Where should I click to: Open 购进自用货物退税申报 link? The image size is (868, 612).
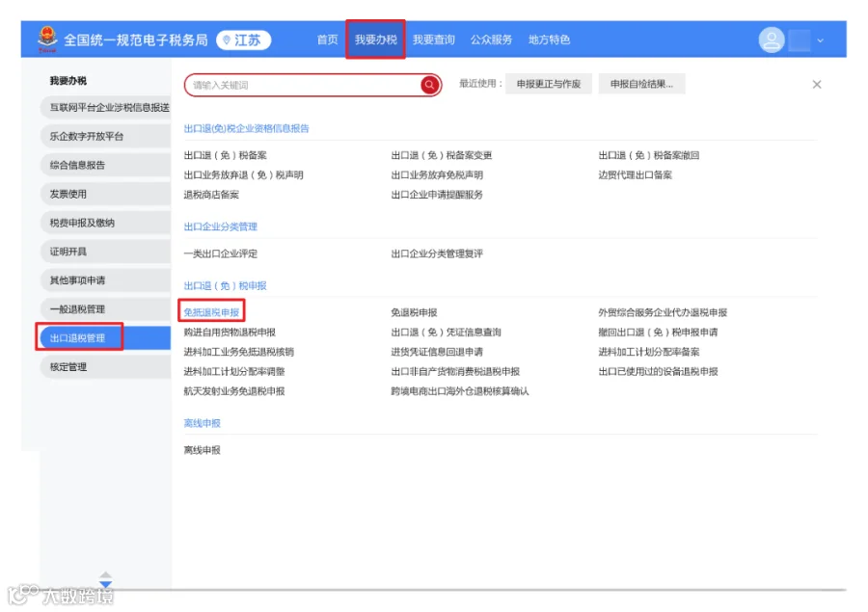coord(230,332)
